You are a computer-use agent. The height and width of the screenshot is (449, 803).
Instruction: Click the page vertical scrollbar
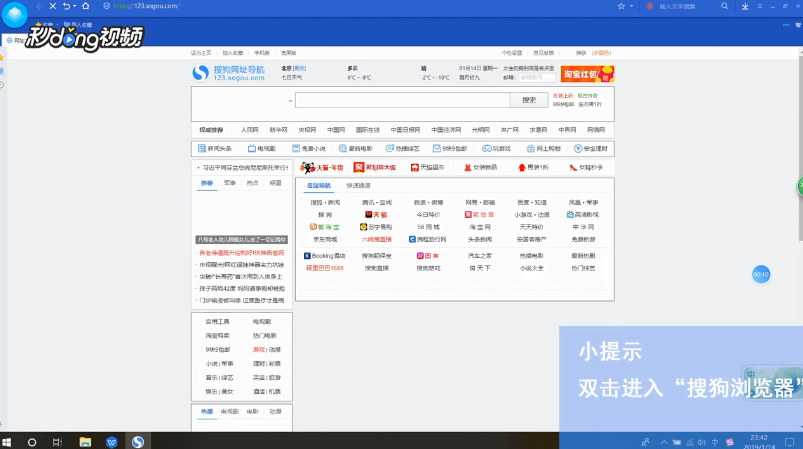800,148
